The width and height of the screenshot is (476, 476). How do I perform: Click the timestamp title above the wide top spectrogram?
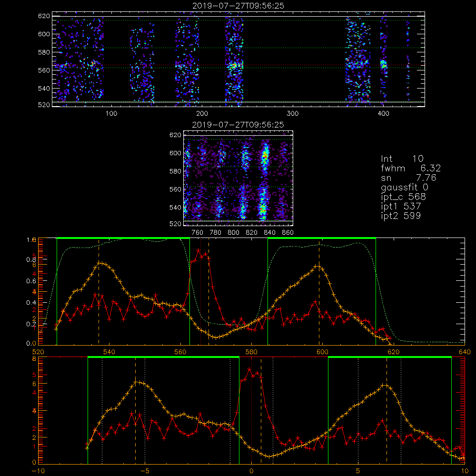coord(238,6)
